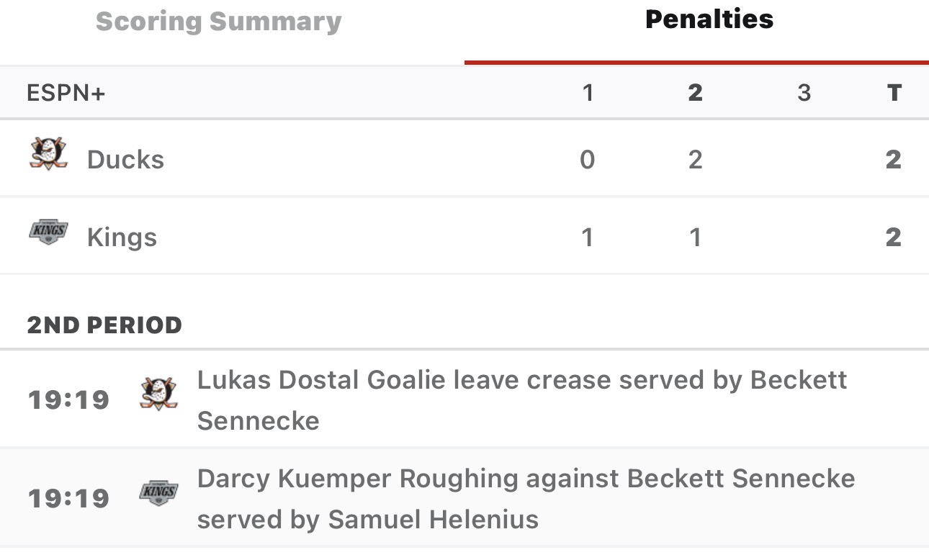Click the Kings logo in score table

click(x=48, y=232)
